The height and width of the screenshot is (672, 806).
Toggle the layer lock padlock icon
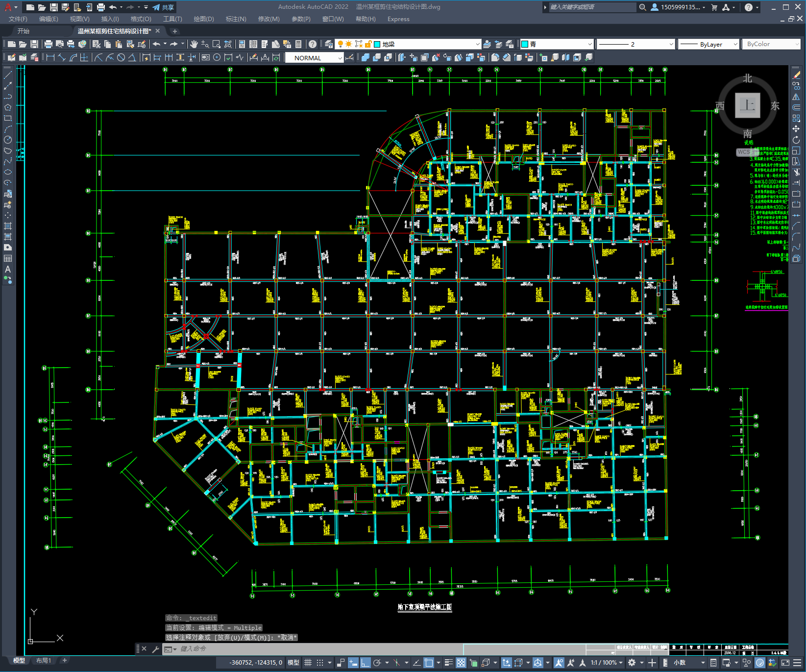(x=368, y=44)
